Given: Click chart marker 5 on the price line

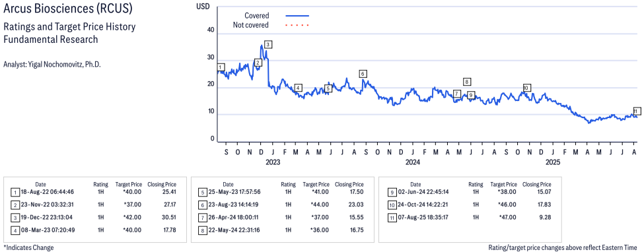Looking at the screenshot, I should pos(328,88).
